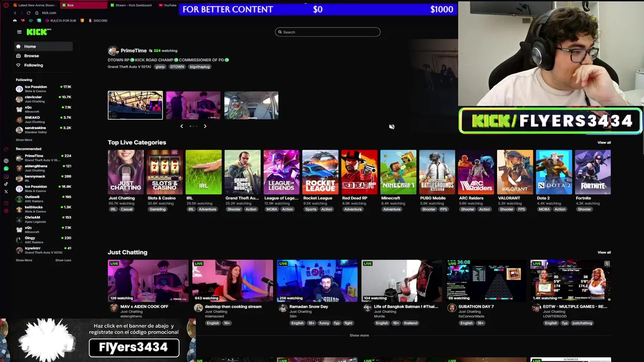Viewport: 644px width, 362px height.
Task: Open the VALORANT category cover
Action: tap(515, 172)
